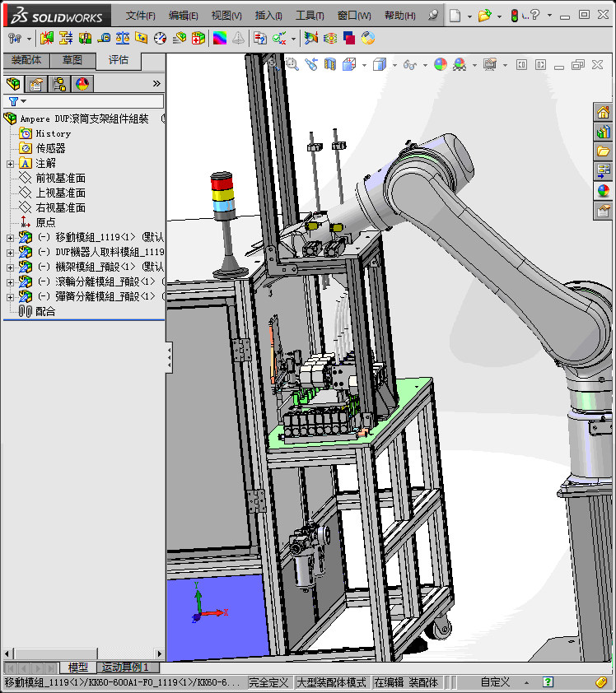Select the Zoom to Area magnifier
Screen dimensions: 616x693
coord(292,64)
